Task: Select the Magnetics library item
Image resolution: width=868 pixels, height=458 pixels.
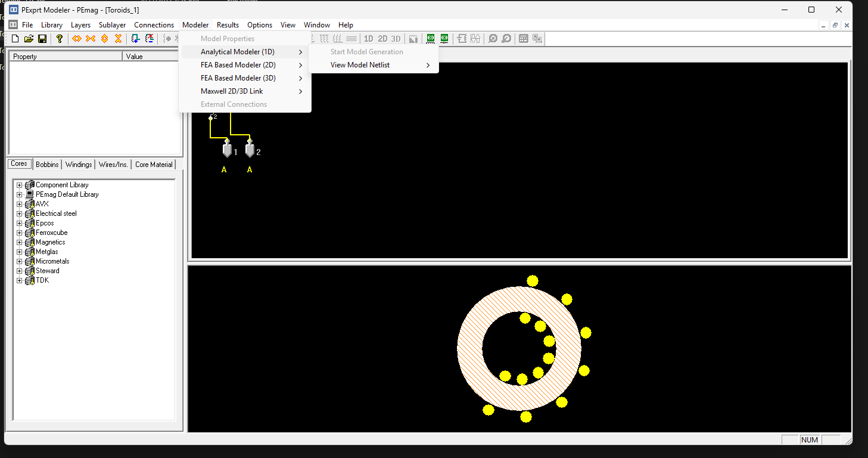Action: click(x=50, y=242)
